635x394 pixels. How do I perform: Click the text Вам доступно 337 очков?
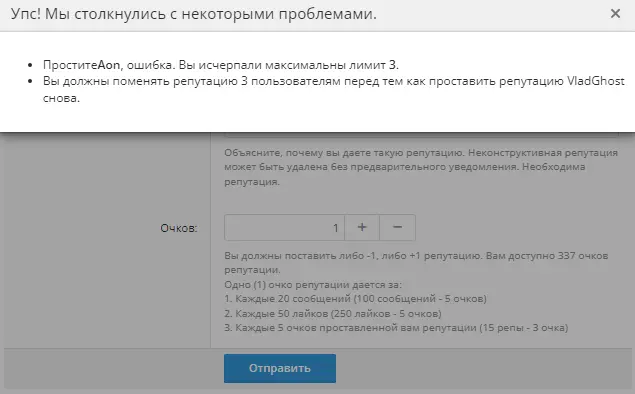(x=416, y=262)
